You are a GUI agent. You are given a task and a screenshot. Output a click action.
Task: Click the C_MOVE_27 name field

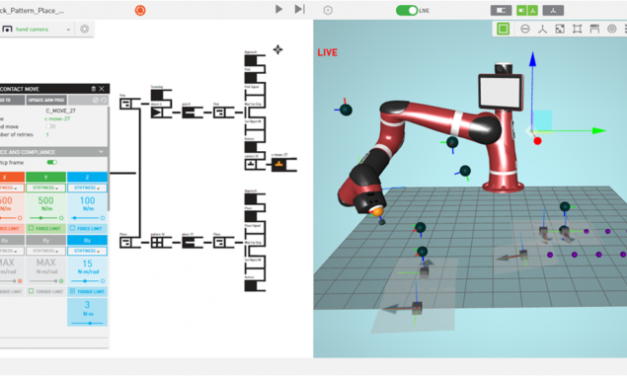click(x=61, y=111)
